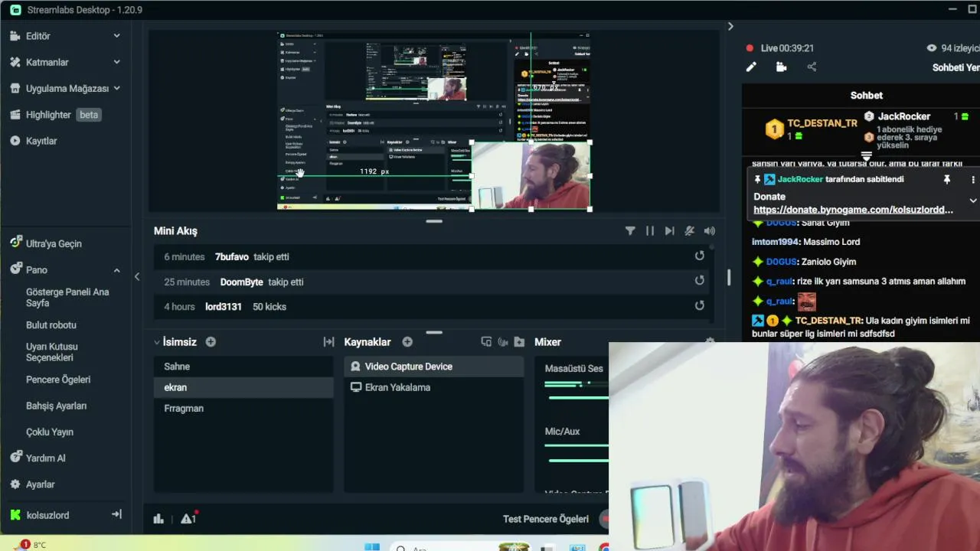Expand the Katmanlar chevron
980x551 pixels.
coord(116,62)
